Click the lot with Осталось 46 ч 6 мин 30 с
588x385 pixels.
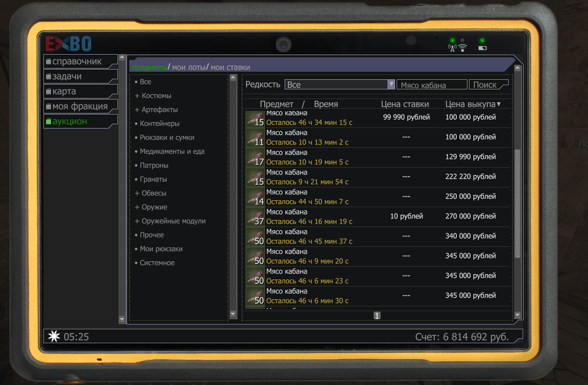[379, 296]
